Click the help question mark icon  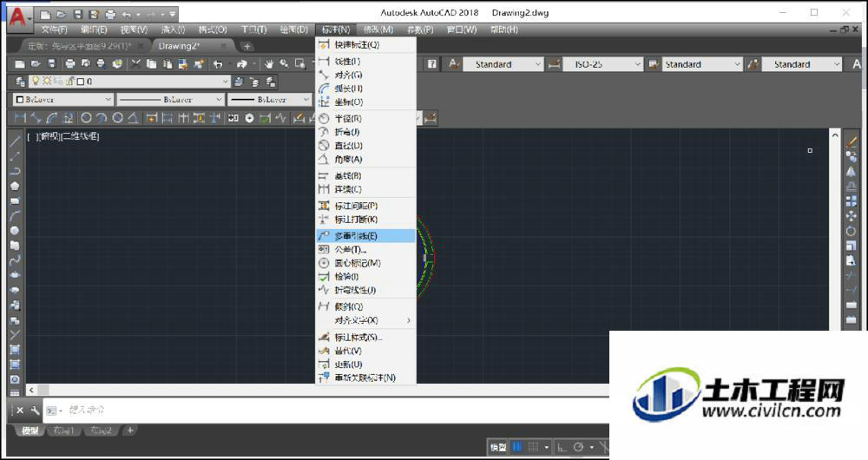click(432, 64)
